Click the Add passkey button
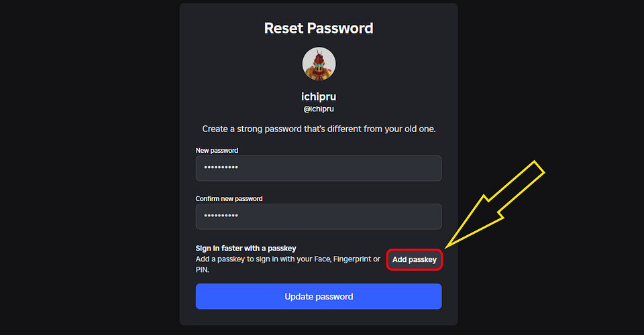644x335 pixels. pos(414,259)
